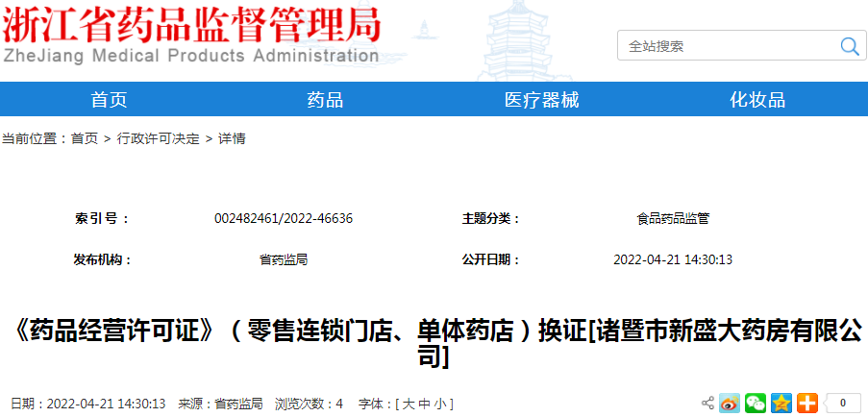Go to 行政许可决定 in breadcrumb
The image size is (868, 417).
click(158, 138)
